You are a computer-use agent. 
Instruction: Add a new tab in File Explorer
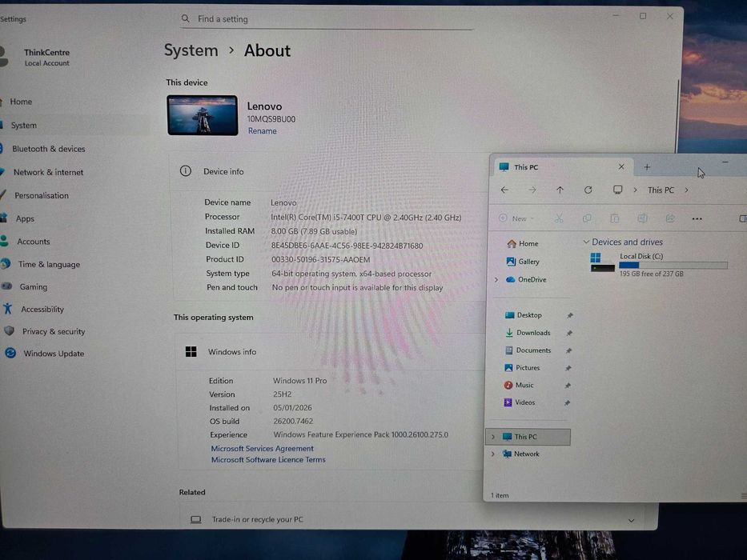pos(647,167)
